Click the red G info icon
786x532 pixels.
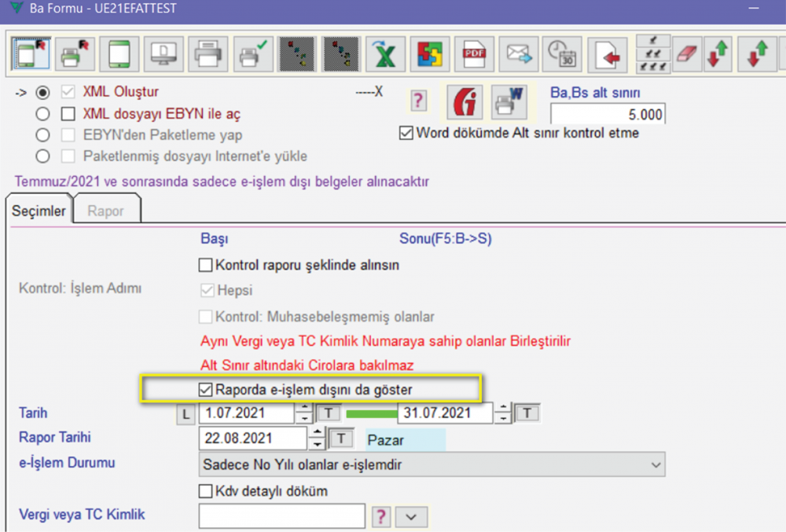click(465, 101)
